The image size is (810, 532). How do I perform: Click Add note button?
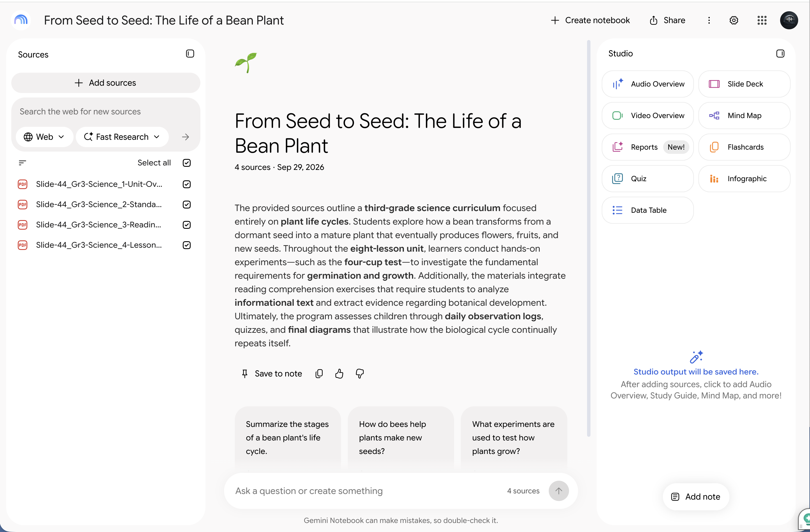[696, 496]
